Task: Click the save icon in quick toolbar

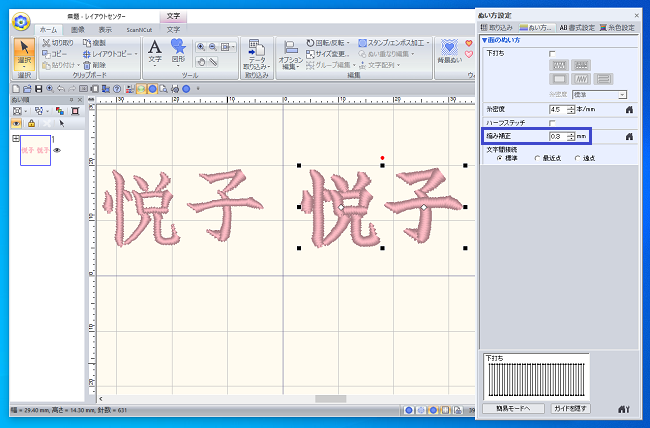Action: pos(37,89)
